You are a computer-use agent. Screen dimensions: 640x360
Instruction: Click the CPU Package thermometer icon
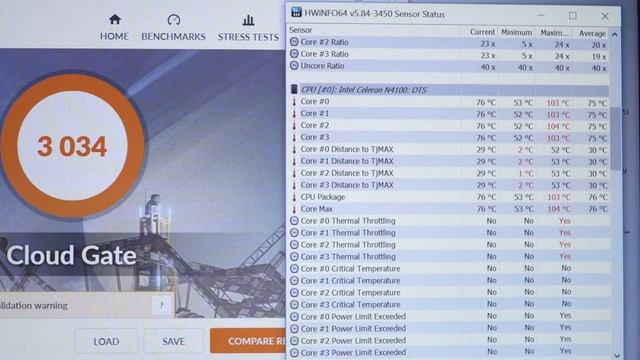click(294, 197)
